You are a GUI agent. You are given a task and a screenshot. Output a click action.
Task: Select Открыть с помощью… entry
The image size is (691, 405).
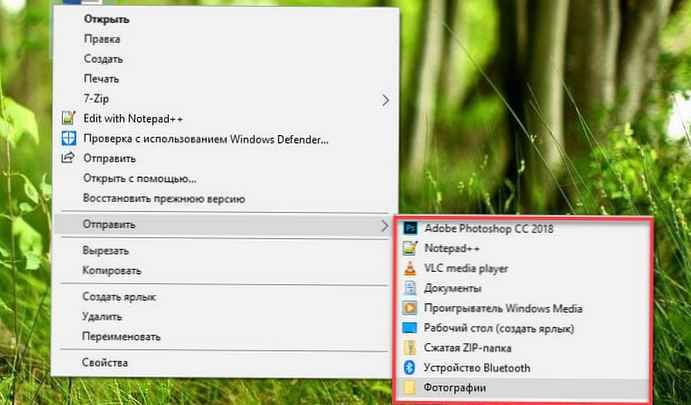click(x=140, y=178)
